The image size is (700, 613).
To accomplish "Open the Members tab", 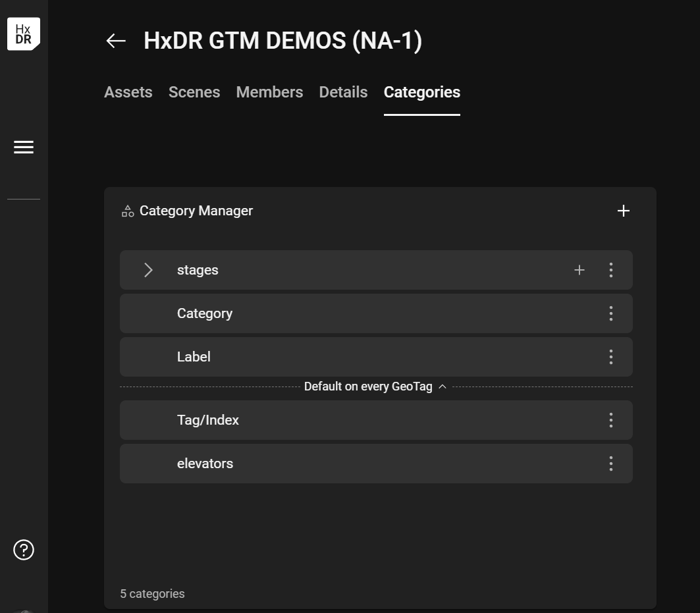I will [x=269, y=92].
